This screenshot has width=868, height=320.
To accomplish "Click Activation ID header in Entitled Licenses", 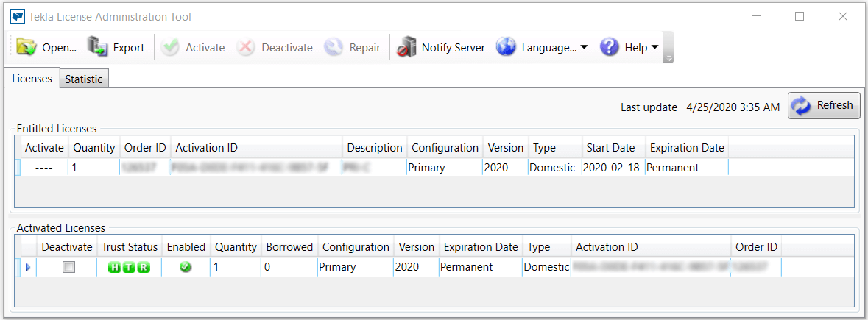I will (256, 148).
